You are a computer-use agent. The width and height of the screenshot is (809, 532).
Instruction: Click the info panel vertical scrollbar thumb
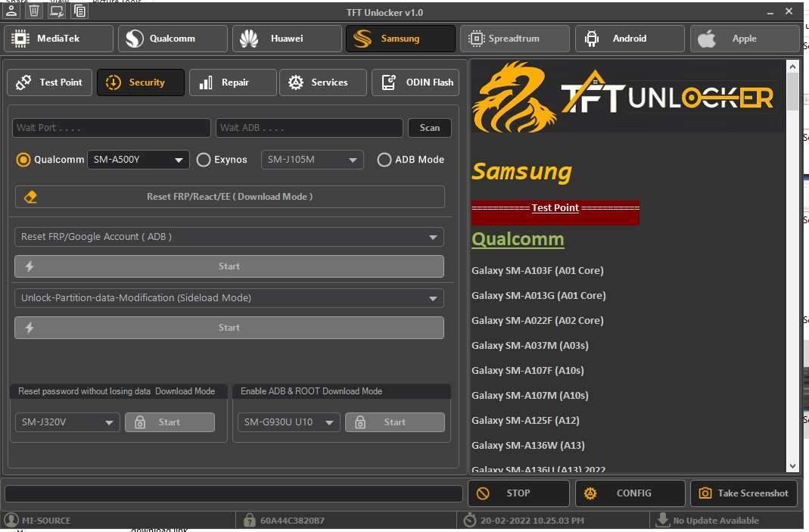click(792, 92)
